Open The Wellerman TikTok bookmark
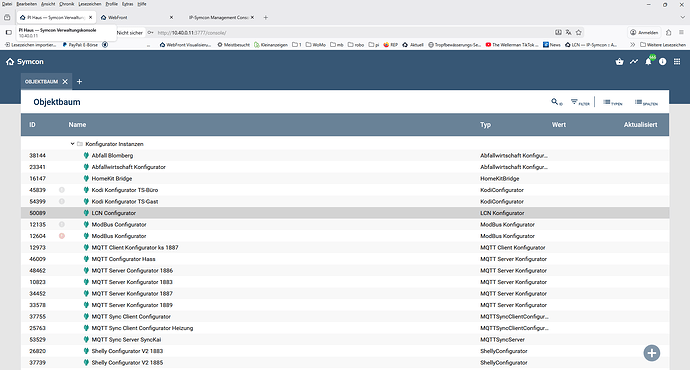The height and width of the screenshot is (370, 690). (x=512, y=44)
